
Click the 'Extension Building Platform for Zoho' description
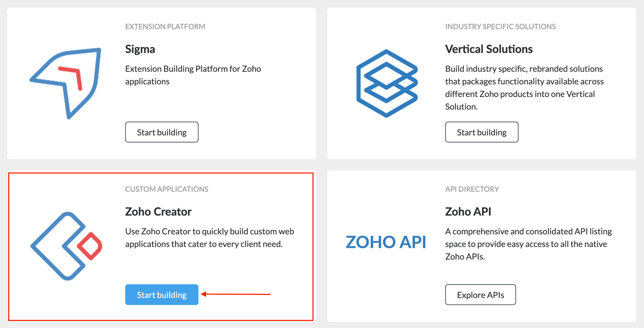(x=193, y=75)
